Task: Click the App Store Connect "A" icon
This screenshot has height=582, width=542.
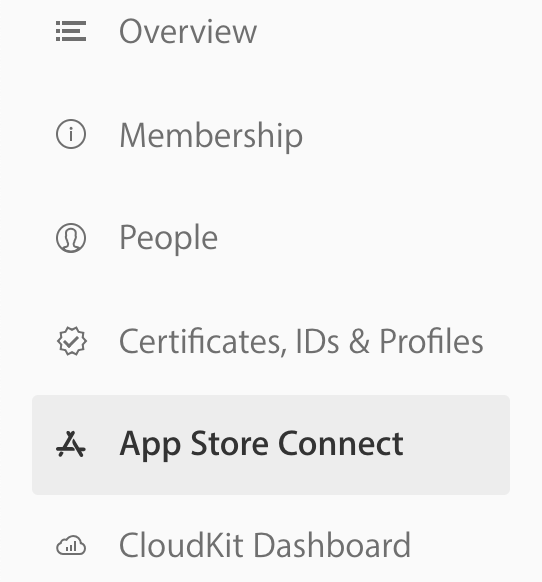Action: click(x=71, y=444)
